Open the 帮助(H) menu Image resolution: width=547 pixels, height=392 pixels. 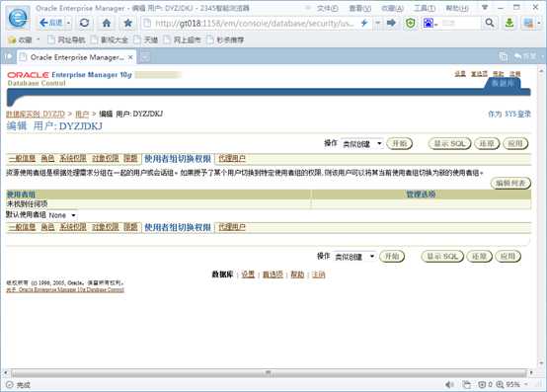click(457, 8)
